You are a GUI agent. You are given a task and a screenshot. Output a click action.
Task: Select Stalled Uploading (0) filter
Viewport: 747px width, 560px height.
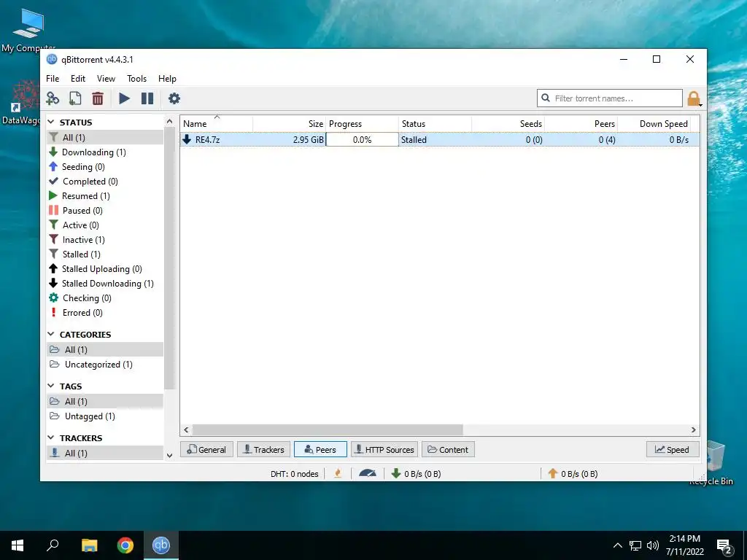pos(101,269)
